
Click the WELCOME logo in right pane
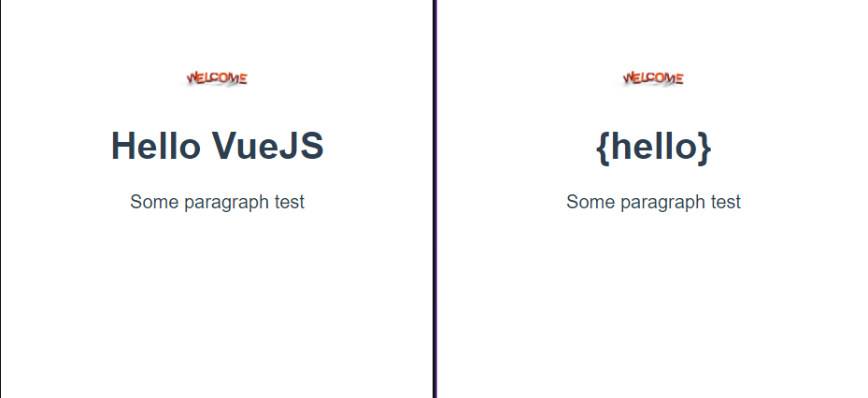pos(653,78)
